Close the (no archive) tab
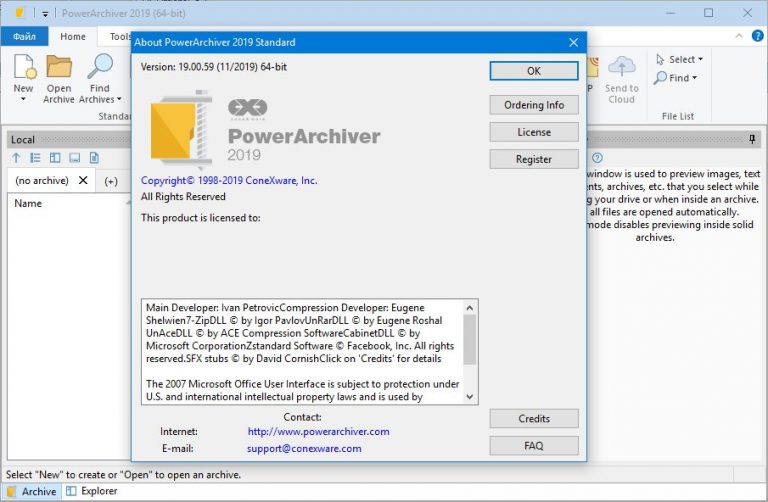 (83, 180)
